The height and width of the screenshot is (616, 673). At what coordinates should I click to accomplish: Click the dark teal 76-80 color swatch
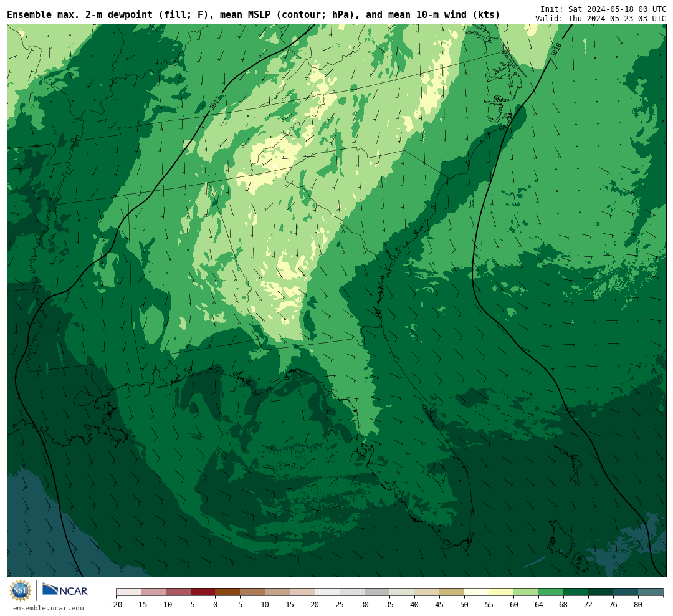point(626,592)
